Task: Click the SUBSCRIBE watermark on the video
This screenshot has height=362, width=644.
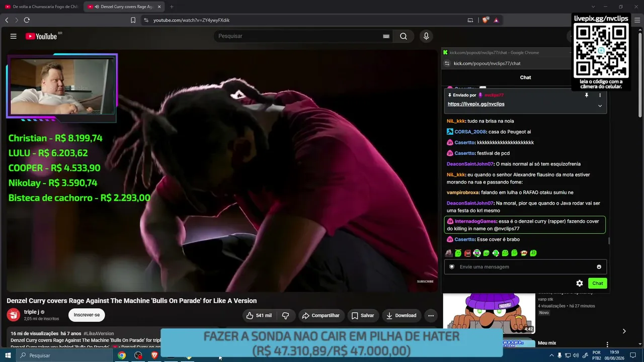Action: click(x=425, y=282)
